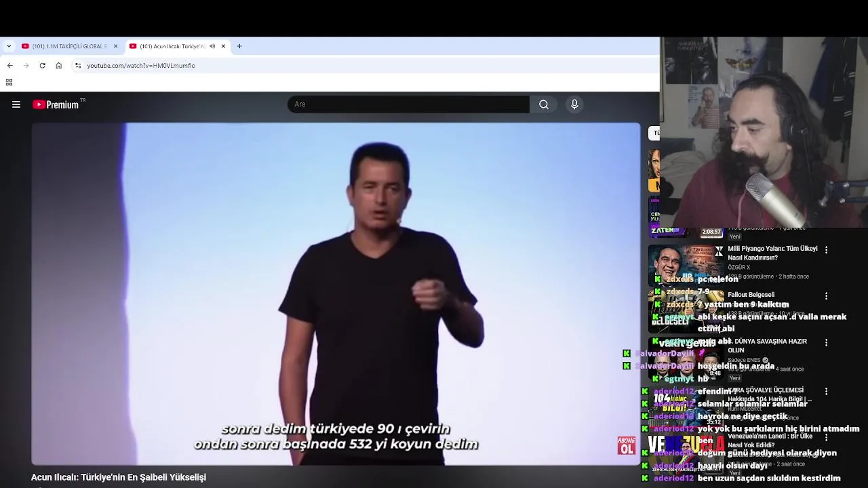Reload the page
Image resolution: width=868 pixels, height=488 pixels.
click(42, 66)
